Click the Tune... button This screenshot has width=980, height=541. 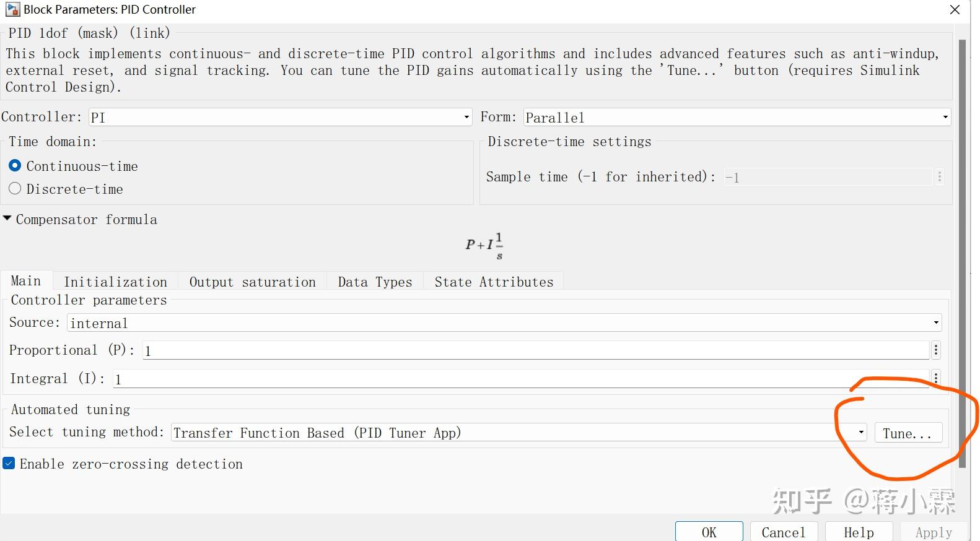[x=908, y=433]
